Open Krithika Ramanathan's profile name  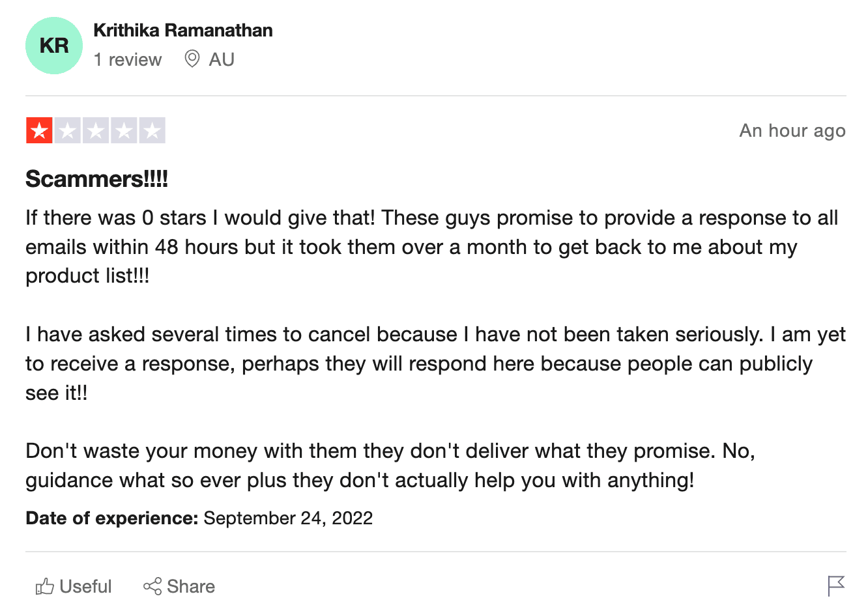183,31
